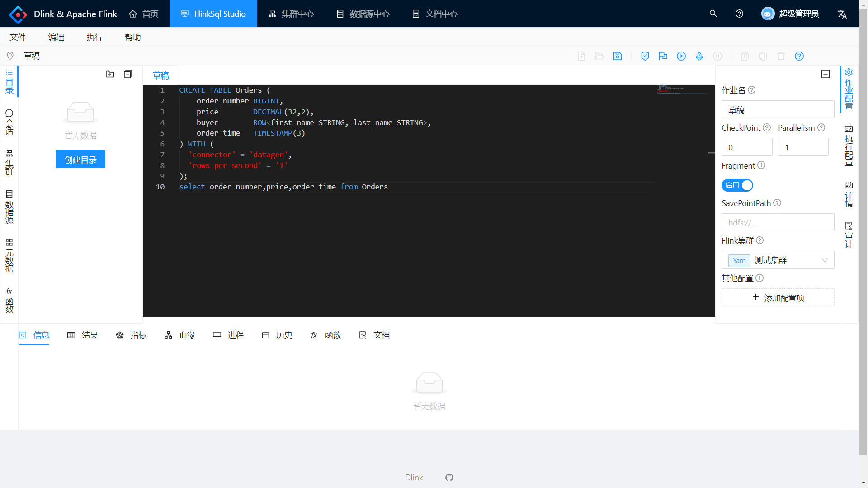Viewport: 868px width, 488px height.
Task: Open the 文件 menu
Action: [18, 37]
